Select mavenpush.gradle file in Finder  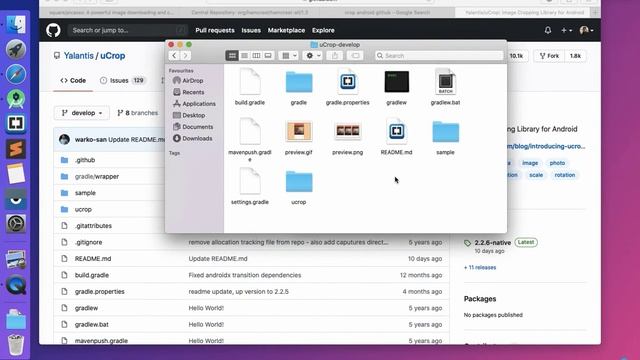click(x=250, y=139)
